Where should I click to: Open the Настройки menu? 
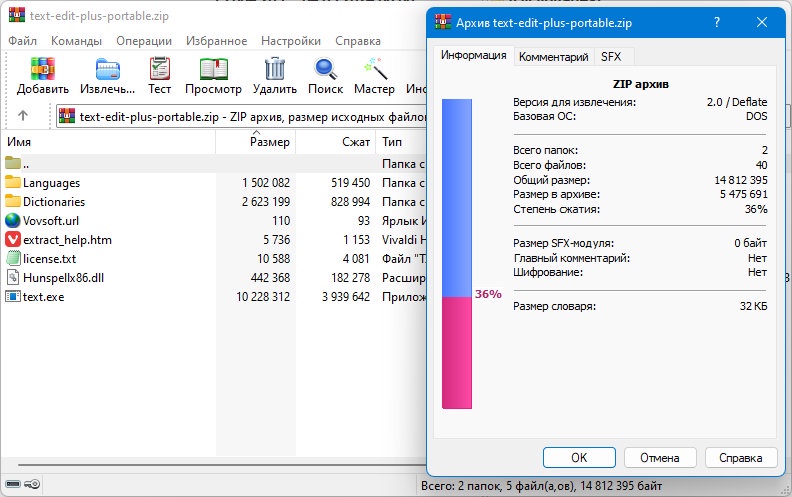(x=290, y=40)
